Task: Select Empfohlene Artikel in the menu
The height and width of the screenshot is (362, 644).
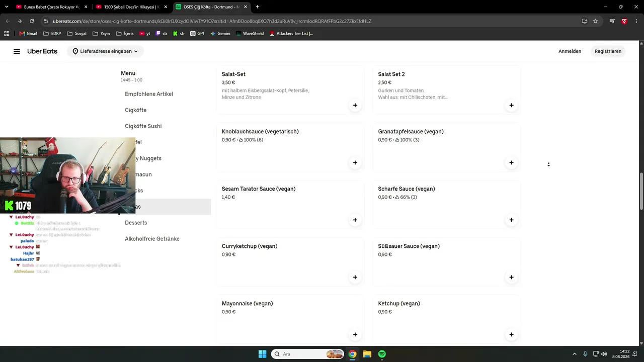Action: tap(149, 94)
